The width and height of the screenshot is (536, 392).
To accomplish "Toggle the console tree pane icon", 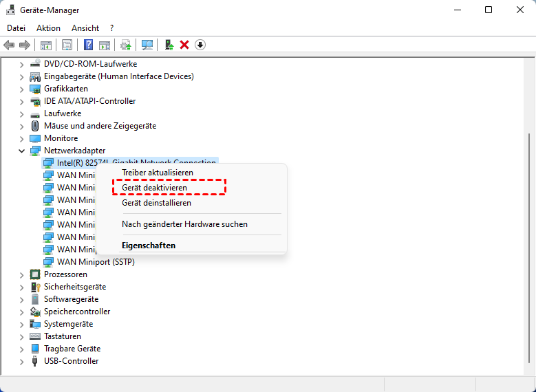I will click(x=46, y=45).
